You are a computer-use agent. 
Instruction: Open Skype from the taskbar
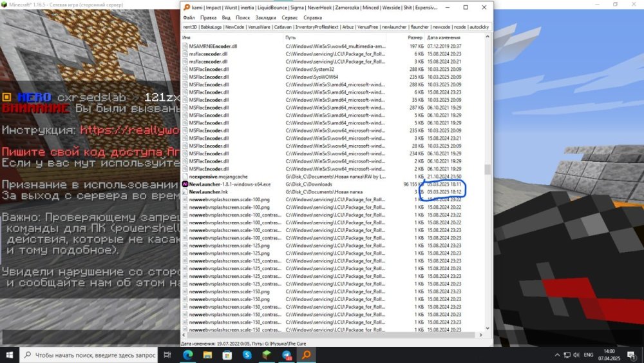pyautogui.click(x=247, y=355)
